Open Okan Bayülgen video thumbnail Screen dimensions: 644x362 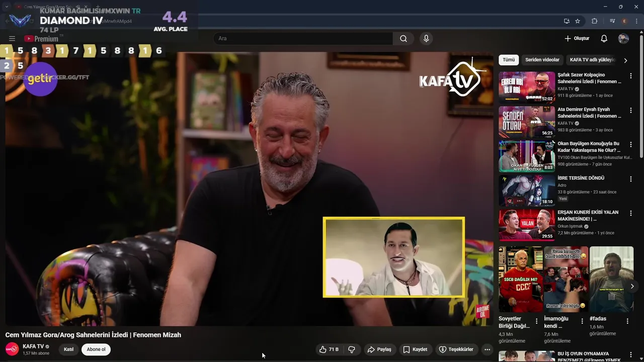(x=527, y=156)
